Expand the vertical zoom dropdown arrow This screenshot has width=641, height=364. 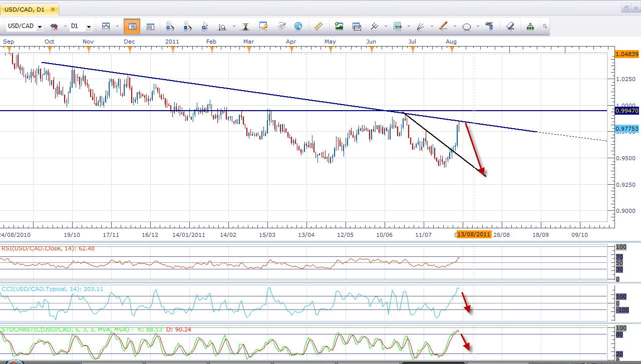(233, 27)
